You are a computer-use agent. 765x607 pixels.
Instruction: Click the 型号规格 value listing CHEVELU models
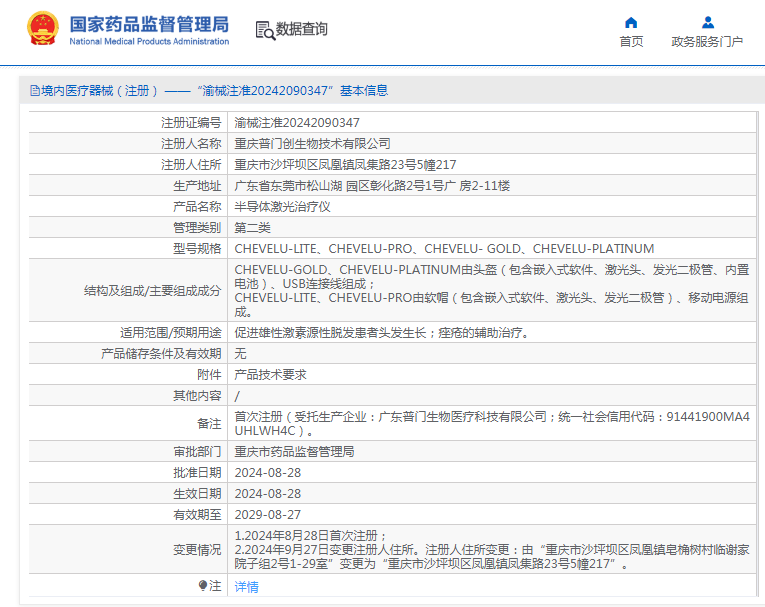444,248
